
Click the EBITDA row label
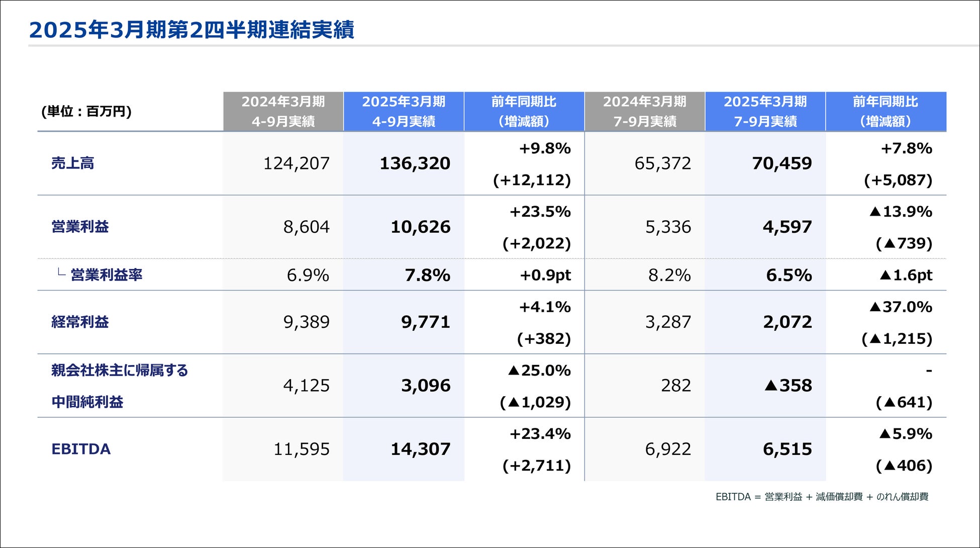point(81,449)
